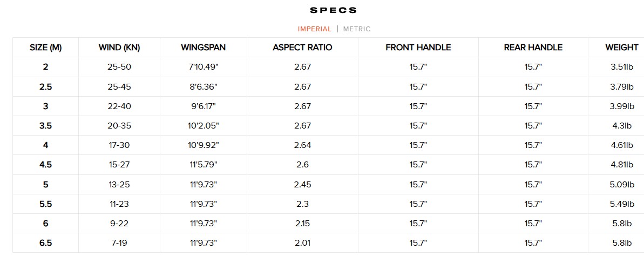
Task: Click the ASPECT RATIO column header
Action: tap(302, 48)
